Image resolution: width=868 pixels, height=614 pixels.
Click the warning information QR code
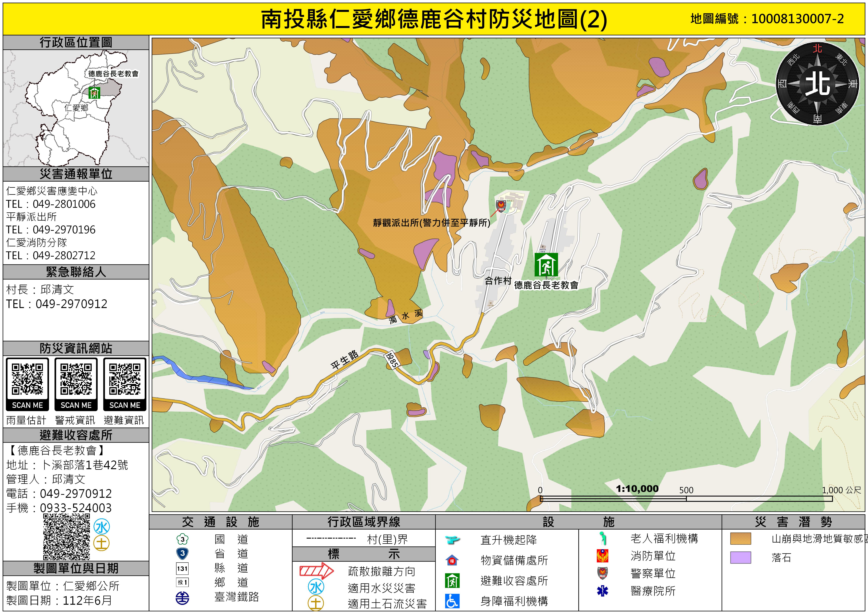[x=76, y=379]
